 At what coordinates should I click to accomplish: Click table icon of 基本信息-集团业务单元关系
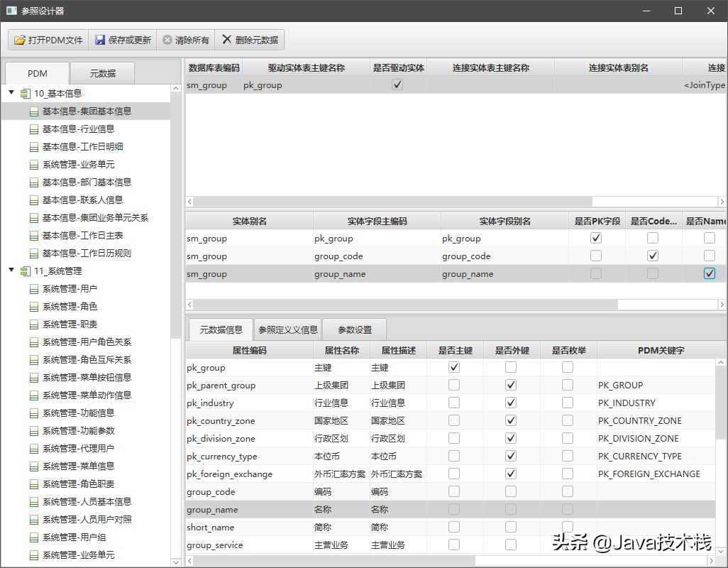coord(34,218)
